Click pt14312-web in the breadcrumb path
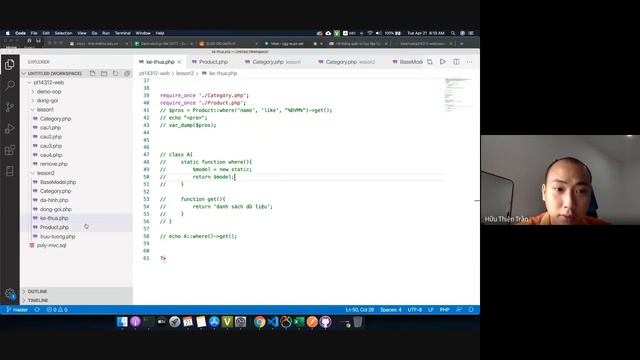The width and height of the screenshot is (640, 360). 154,73
